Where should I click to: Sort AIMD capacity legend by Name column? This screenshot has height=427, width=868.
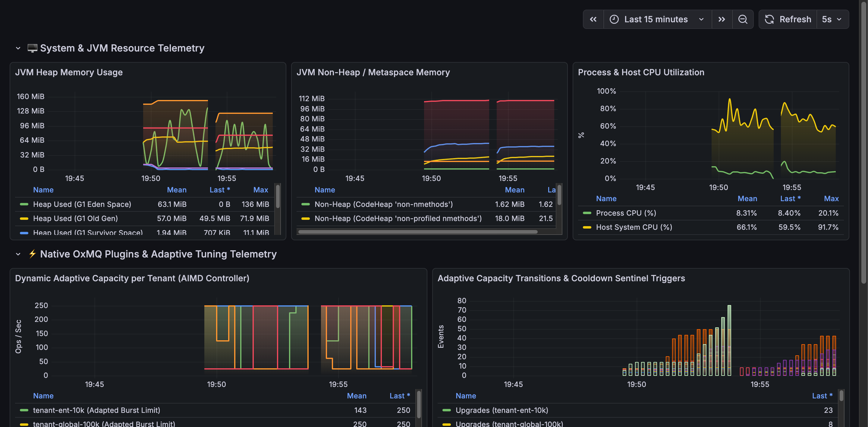(43, 396)
